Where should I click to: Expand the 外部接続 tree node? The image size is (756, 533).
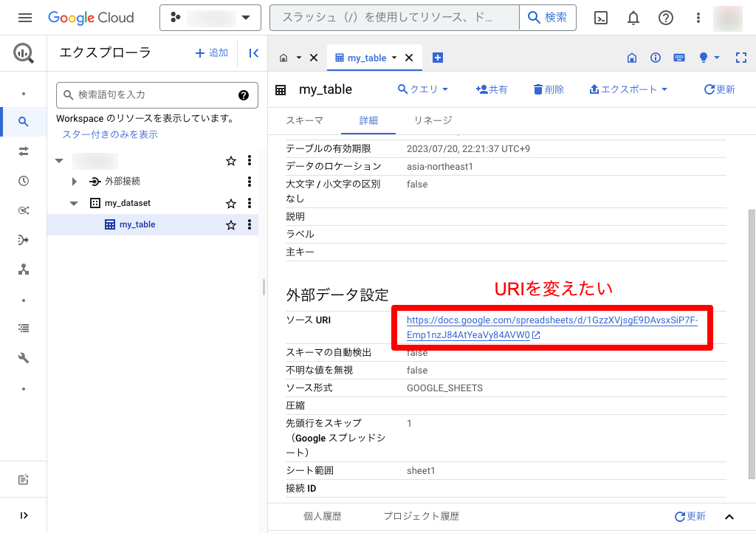click(x=74, y=182)
